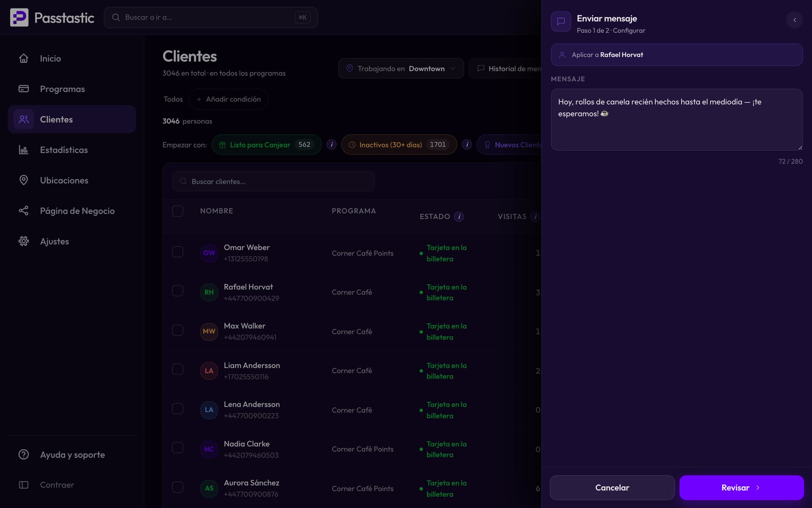Screen dimensions: 812x508
Task: Collapse the sidebar with Contraer
Action: click(46, 485)
